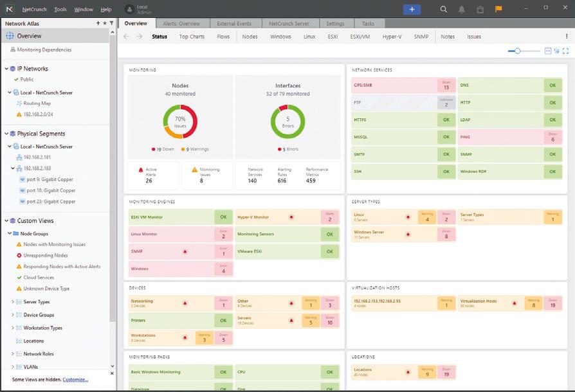Open the Issues view
Viewport: 575px width, 392px height.
pyautogui.click(x=474, y=37)
